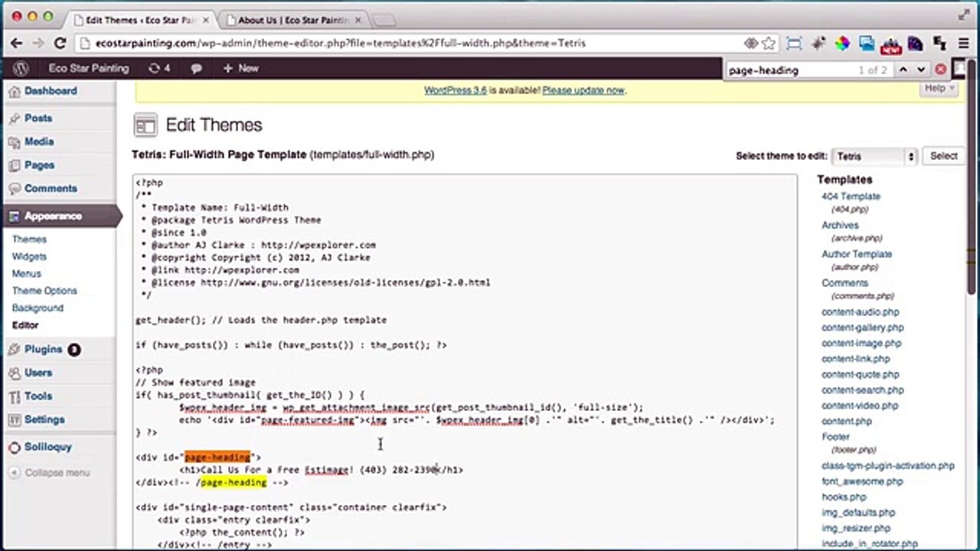The height and width of the screenshot is (551, 980).
Task: Go back using the browser back arrow
Action: click(17, 44)
